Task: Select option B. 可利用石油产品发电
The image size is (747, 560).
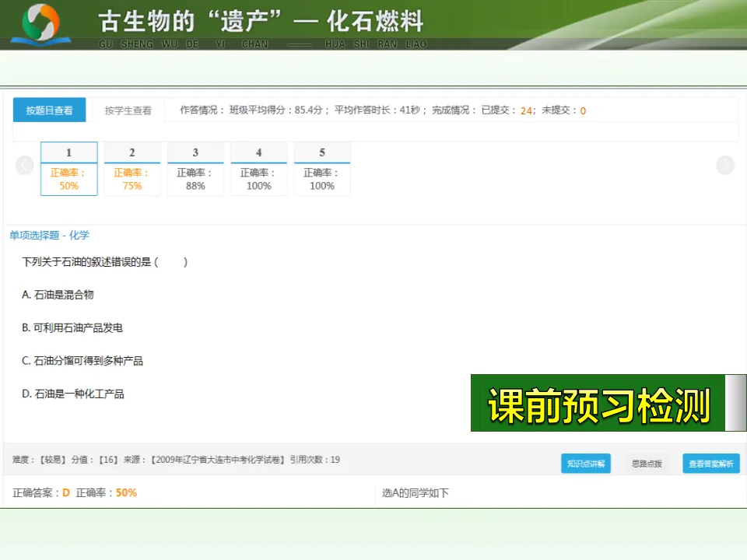Action: tap(72, 327)
